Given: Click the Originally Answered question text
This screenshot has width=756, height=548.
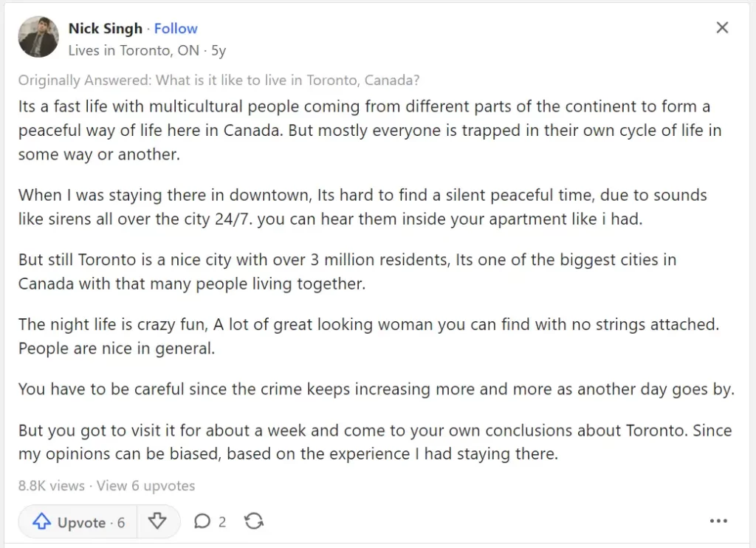Looking at the screenshot, I should pyautogui.click(x=219, y=80).
